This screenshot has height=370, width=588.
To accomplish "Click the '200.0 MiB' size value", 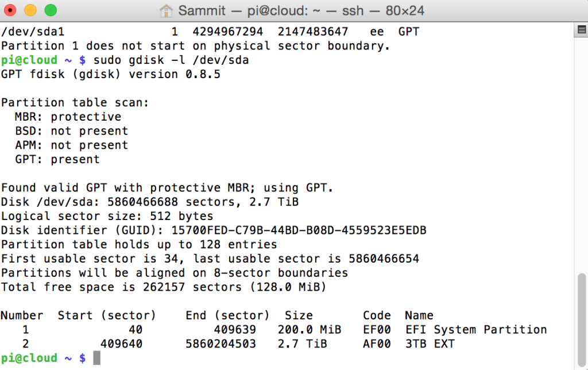I will tap(310, 329).
